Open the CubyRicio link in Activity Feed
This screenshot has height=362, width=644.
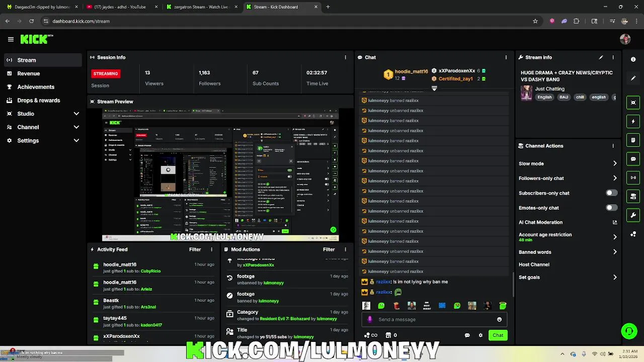(x=150, y=271)
